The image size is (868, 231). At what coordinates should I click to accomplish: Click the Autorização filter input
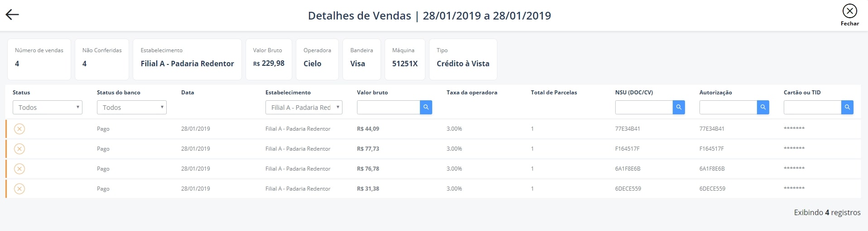click(x=728, y=108)
